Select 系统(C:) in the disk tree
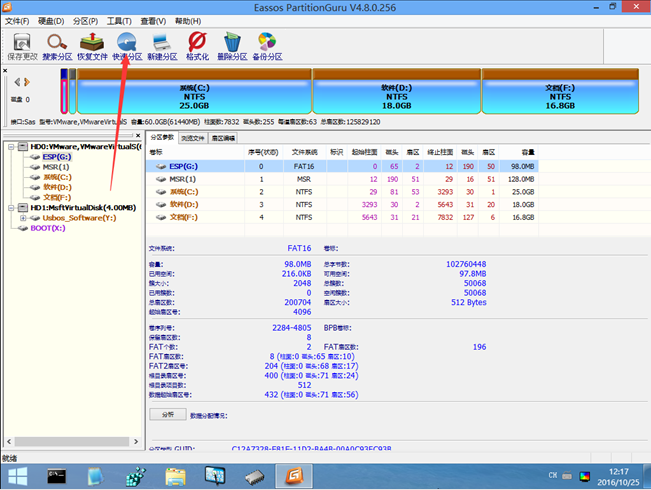Screen dimensions: 651x490 pyautogui.click(x=57, y=177)
